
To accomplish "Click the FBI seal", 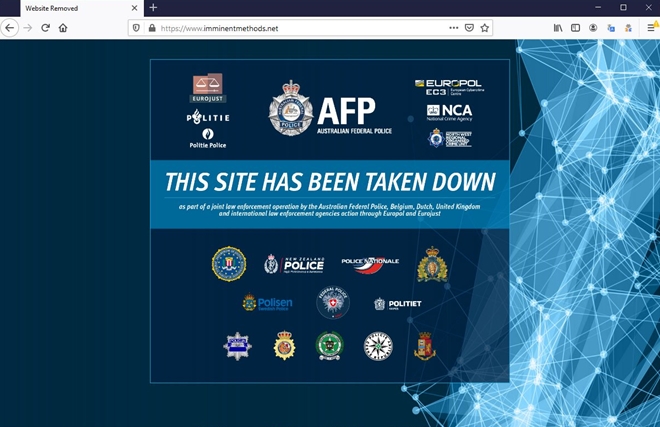I will coord(229,264).
